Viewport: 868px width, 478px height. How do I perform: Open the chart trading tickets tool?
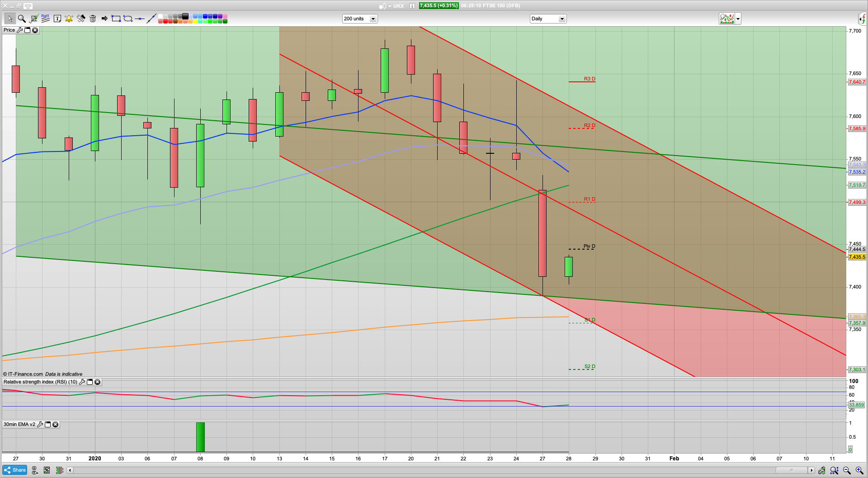click(x=33, y=19)
